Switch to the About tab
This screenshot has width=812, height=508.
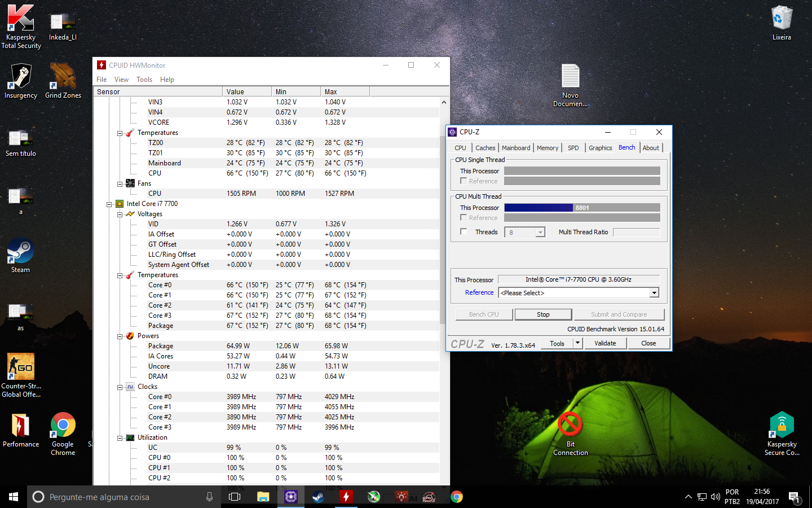tap(651, 148)
